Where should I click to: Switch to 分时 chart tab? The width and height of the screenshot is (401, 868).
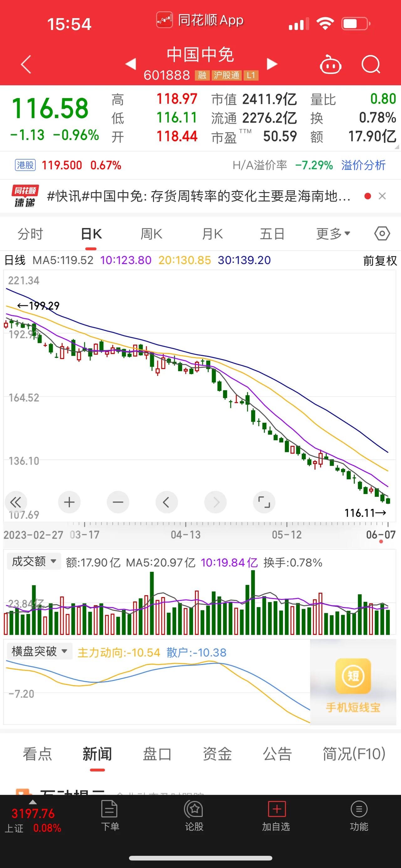tap(30, 234)
